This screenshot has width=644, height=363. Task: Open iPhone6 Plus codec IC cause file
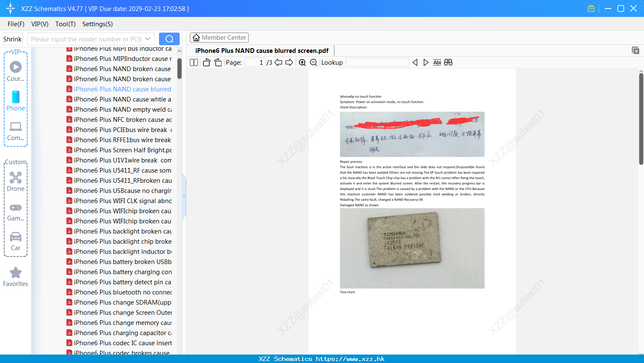119,343
